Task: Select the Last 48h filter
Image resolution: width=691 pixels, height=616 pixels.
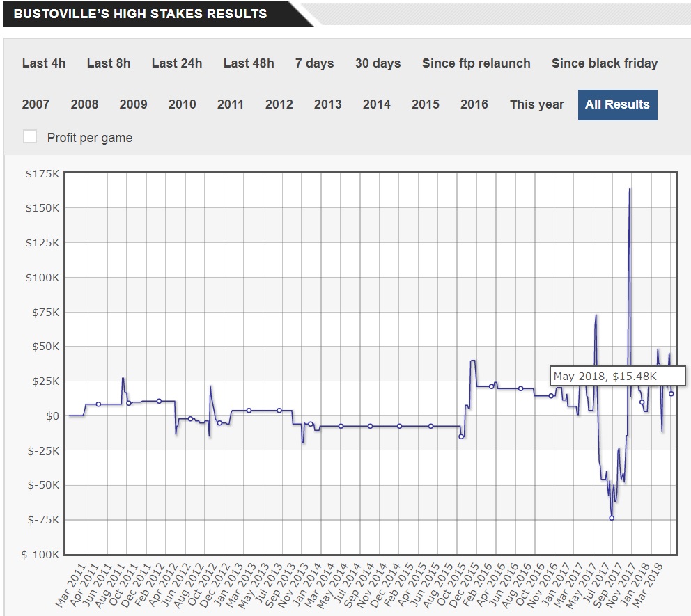Action: tap(249, 63)
